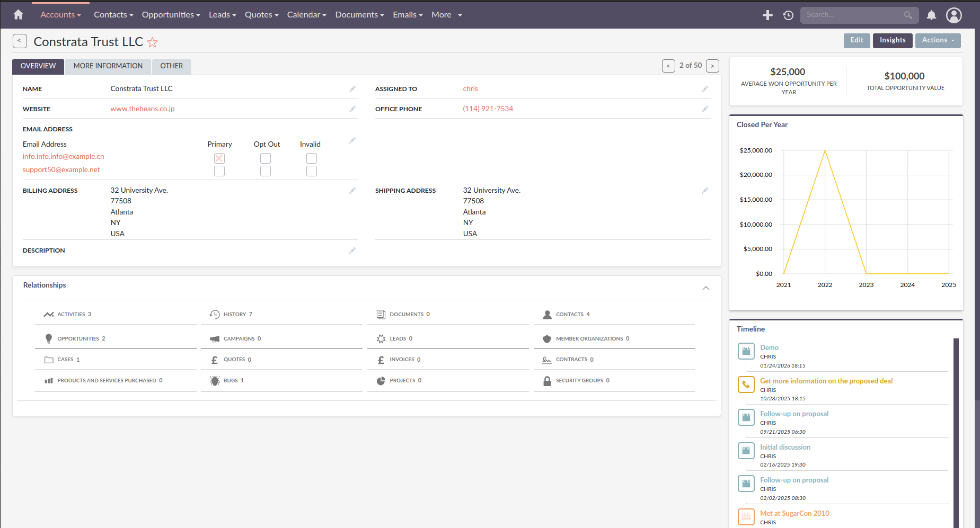The image size is (980, 528).
Task: Click the back arrow beside account name
Action: tap(20, 41)
